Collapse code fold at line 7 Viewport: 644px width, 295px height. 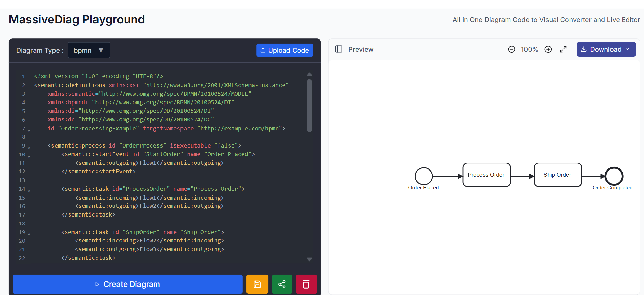pos(29,130)
